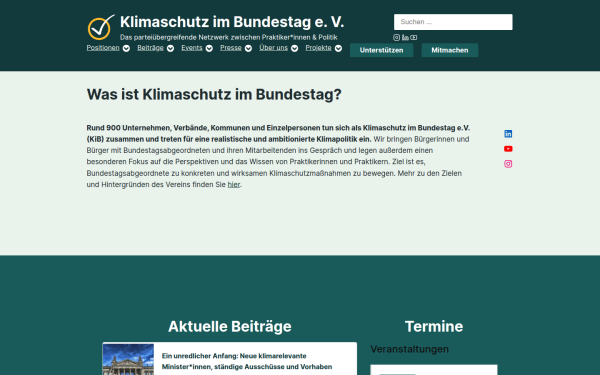Open the Reichstag article thumbnail

128,359
